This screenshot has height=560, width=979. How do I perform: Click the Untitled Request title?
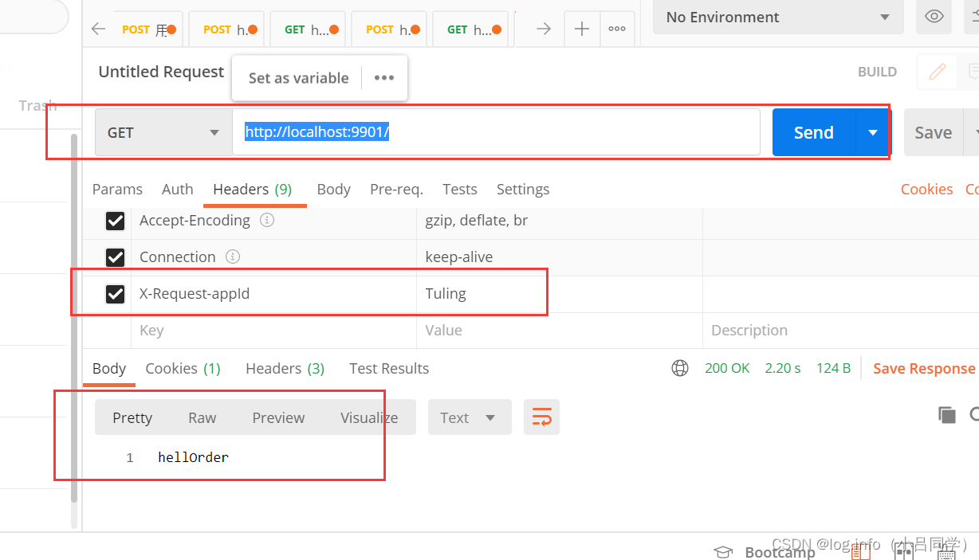tap(161, 72)
